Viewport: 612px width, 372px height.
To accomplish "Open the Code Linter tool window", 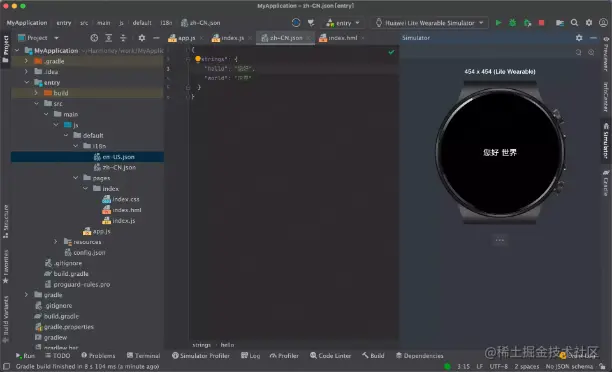I will click(331, 356).
